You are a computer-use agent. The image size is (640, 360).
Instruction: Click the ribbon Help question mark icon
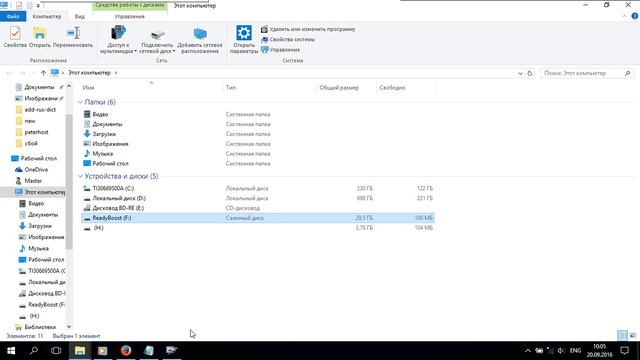pyautogui.click(x=634, y=16)
